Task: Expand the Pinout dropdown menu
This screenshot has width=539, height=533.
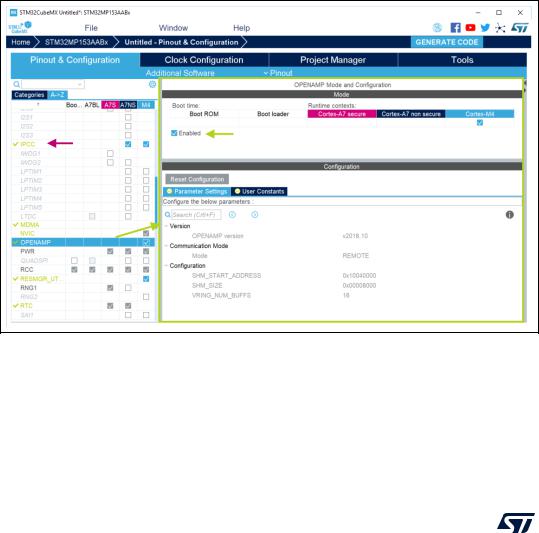Action: 278,73
